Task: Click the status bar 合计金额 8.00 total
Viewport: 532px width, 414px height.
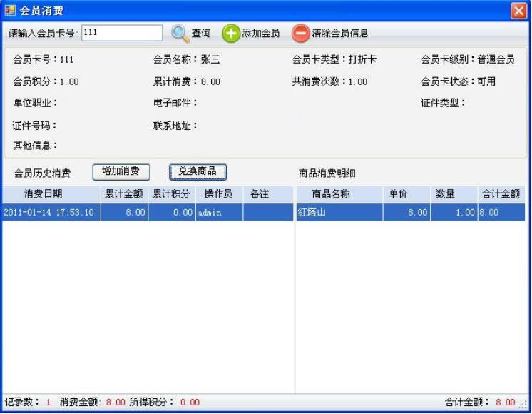Action: (x=480, y=403)
